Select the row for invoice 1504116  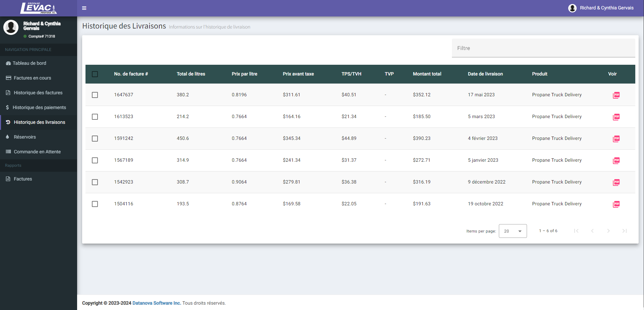(95, 204)
